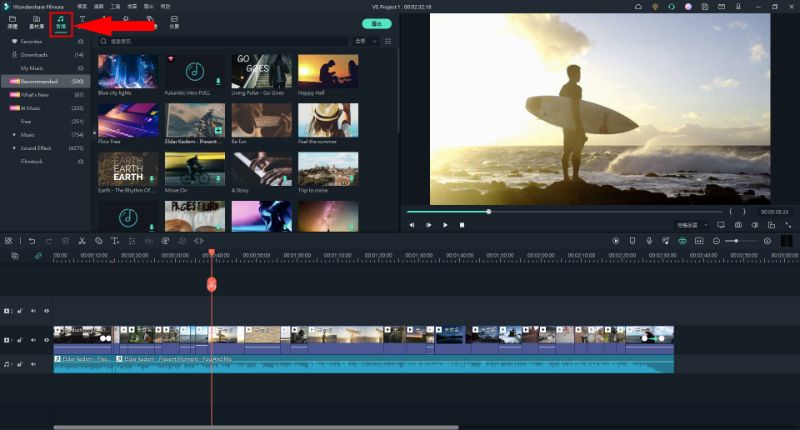The image size is (800, 430).
Task: Toggle grid view of audio library
Action: point(388,41)
